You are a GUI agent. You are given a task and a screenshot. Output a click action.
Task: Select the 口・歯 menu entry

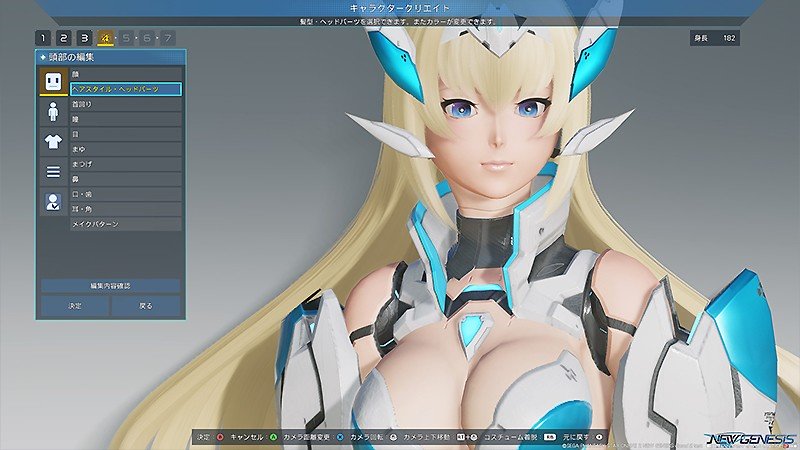point(126,194)
